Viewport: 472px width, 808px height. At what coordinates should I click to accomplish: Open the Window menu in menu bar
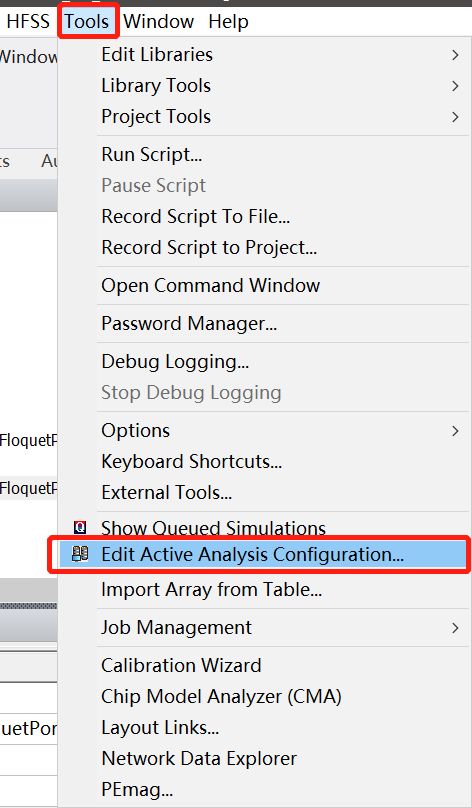click(158, 22)
